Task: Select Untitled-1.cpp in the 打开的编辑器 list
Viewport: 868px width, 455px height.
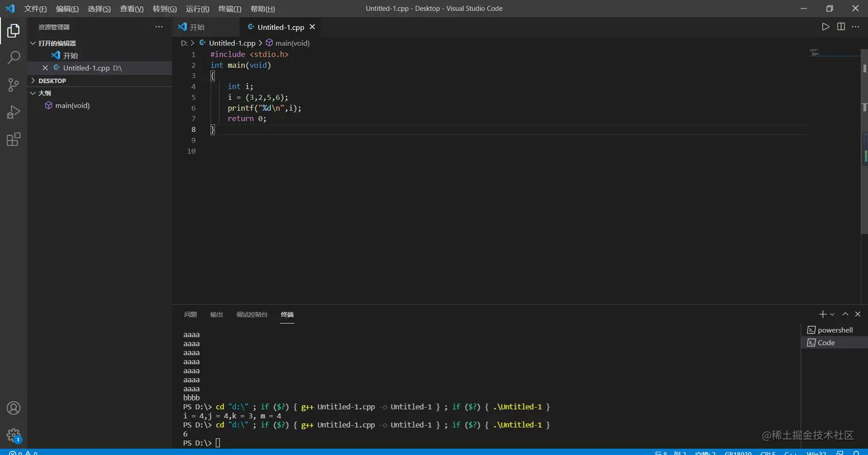Action: pos(100,68)
